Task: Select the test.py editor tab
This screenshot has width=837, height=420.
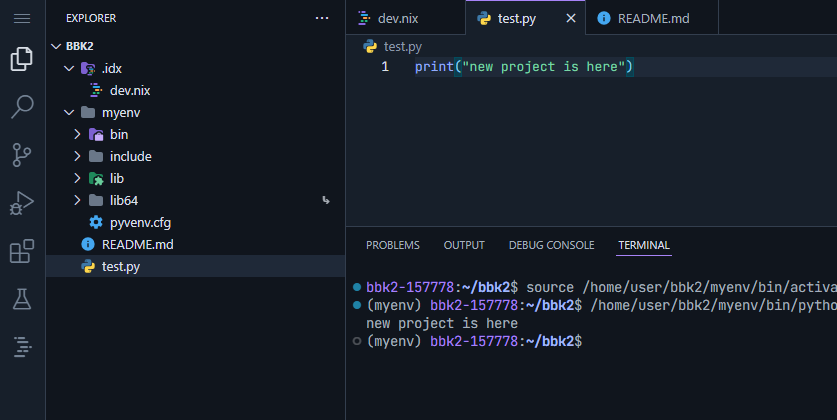Action: tap(526, 18)
